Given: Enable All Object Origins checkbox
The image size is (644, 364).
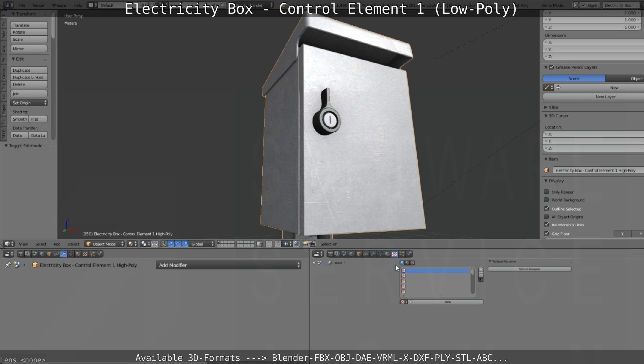Looking at the screenshot, I should coord(546,217).
